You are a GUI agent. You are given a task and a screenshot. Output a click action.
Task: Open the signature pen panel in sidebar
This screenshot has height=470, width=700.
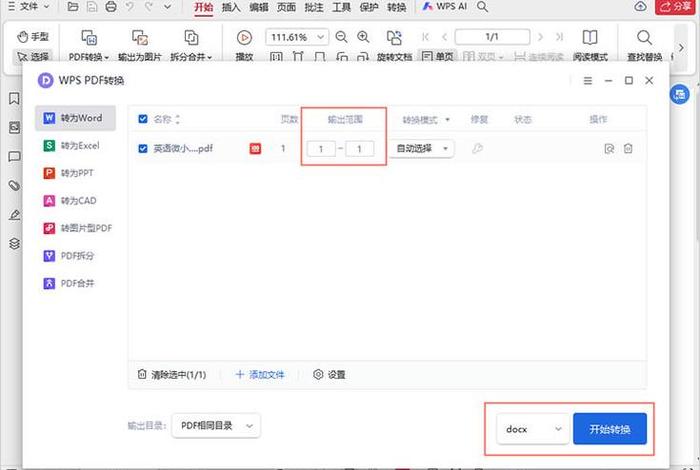14,215
